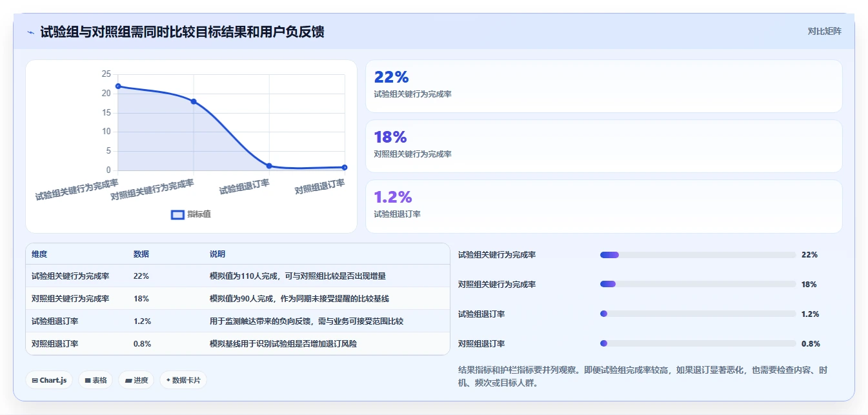The width and height of the screenshot is (868, 415).
Task: Click the 对照组退订率 progress bar
Action: click(x=698, y=344)
